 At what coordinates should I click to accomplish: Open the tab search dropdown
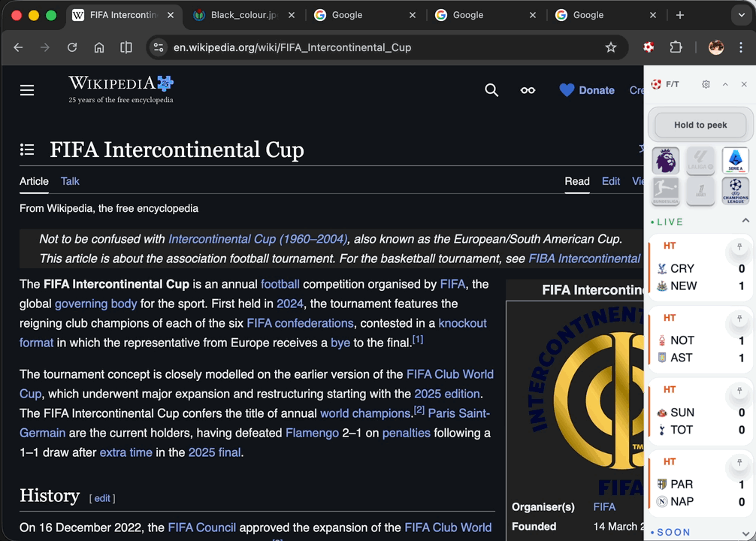click(742, 15)
